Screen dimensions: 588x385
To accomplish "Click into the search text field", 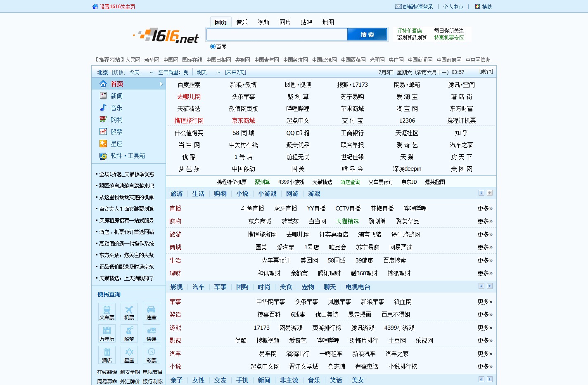I will tap(277, 34).
